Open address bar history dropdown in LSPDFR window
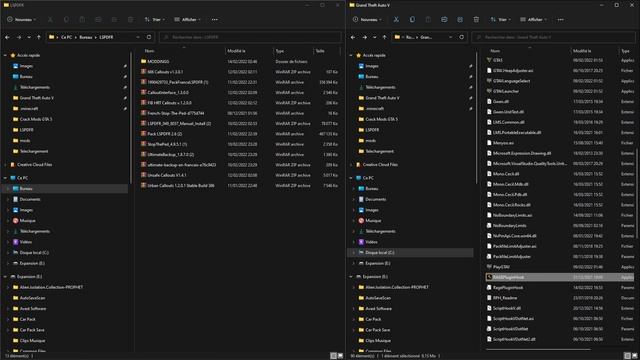Image resolution: width=640 pixels, height=360 pixels. tap(138, 37)
